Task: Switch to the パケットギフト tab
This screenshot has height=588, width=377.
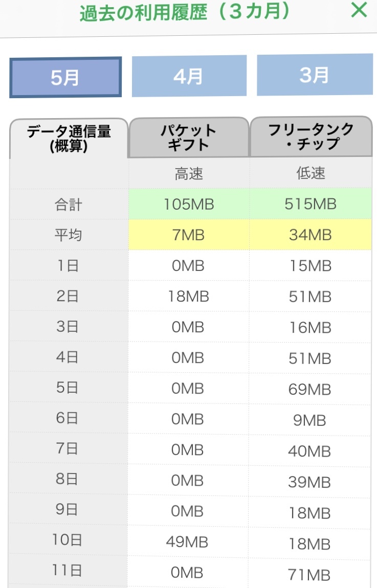Action: click(x=189, y=138)
